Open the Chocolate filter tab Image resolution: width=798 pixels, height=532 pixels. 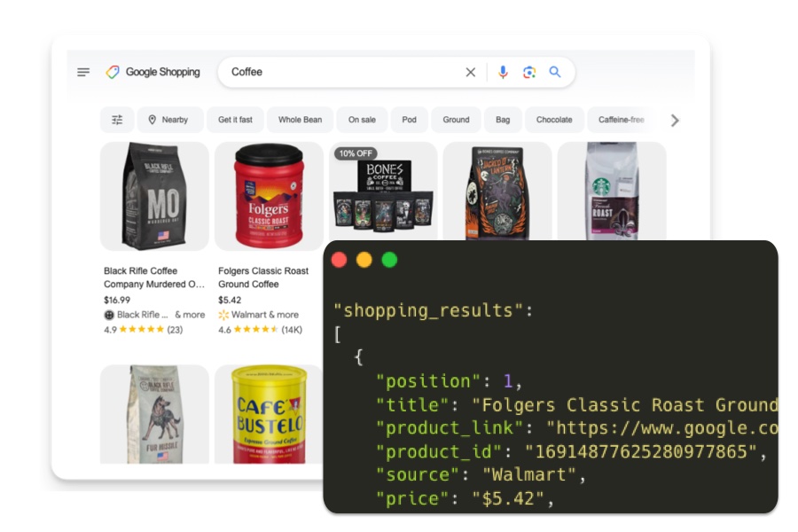click(554, 119)
